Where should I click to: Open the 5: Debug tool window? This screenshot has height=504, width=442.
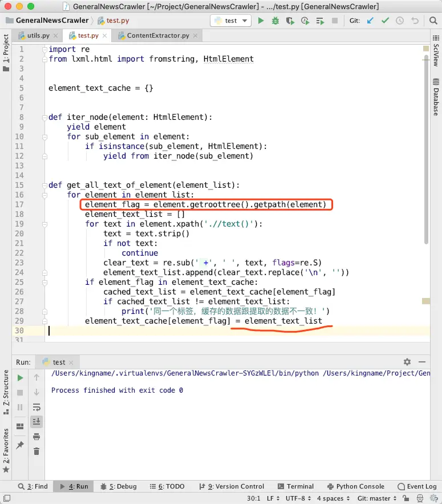click(x=119, y=486)
